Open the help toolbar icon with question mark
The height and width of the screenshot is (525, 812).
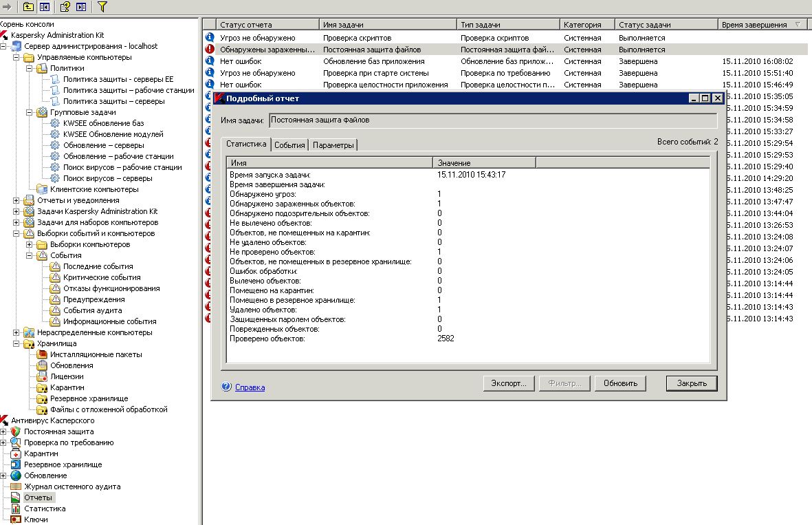click(x=65, y=7)
